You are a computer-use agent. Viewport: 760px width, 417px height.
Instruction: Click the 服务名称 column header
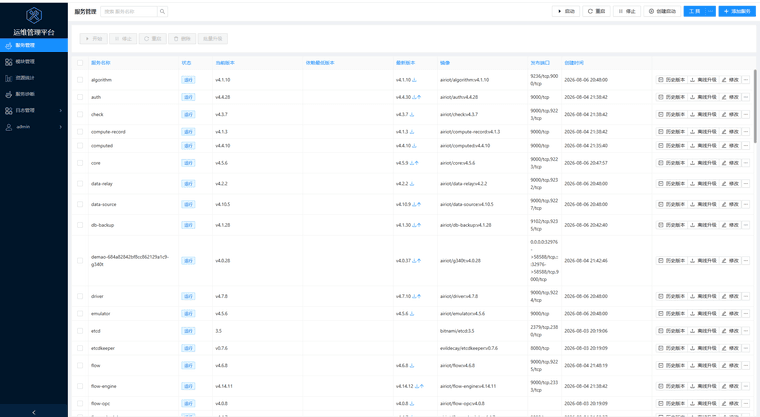(x=101, y=63)
